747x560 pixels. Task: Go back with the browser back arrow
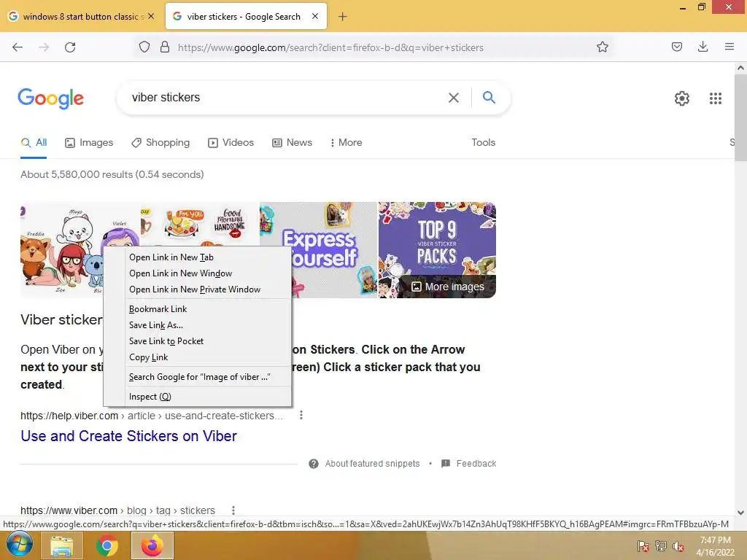tap(18, 47)
